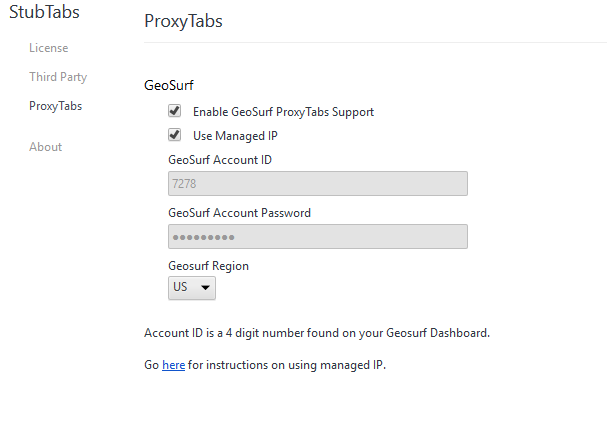The image size is (607, 437).
Task: Open the Third Party sidebar section
Action: coord(58,77)
